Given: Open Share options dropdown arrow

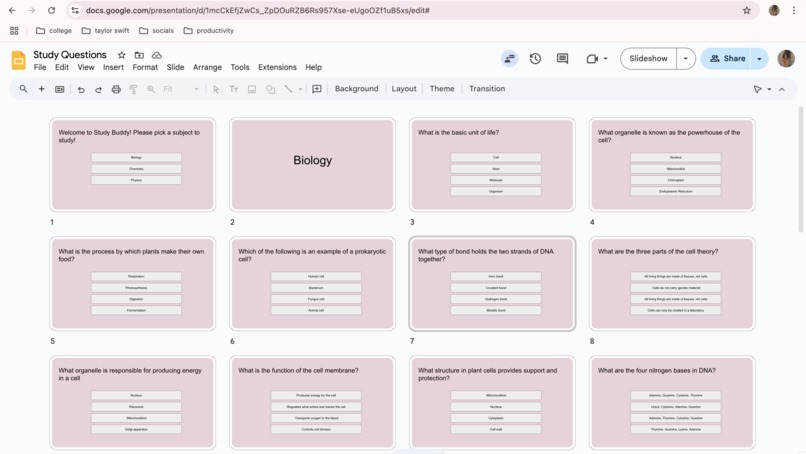Looking at the screenshot, I should tap(759, 59).
